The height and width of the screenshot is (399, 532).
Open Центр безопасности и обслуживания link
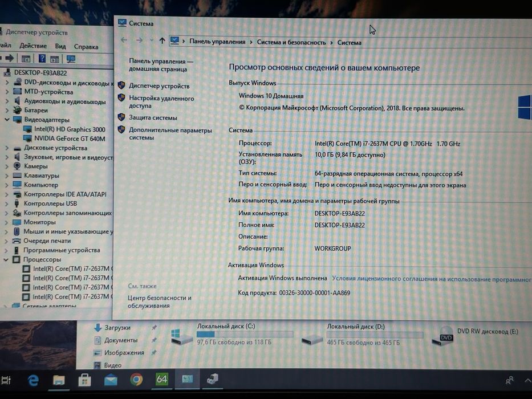(159, 302)
